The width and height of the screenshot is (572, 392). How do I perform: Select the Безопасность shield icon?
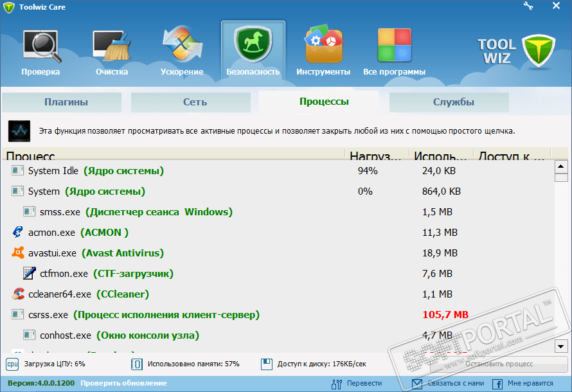coord(253,44)
